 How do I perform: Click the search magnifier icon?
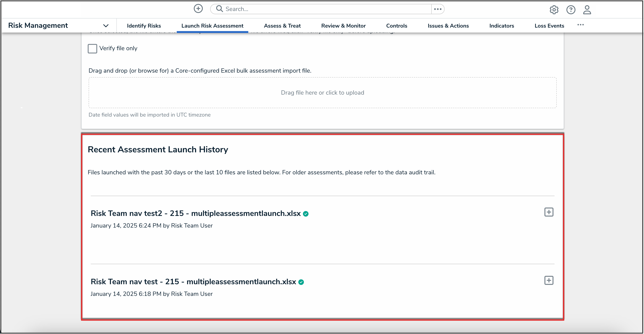click(x=219, y=9)
